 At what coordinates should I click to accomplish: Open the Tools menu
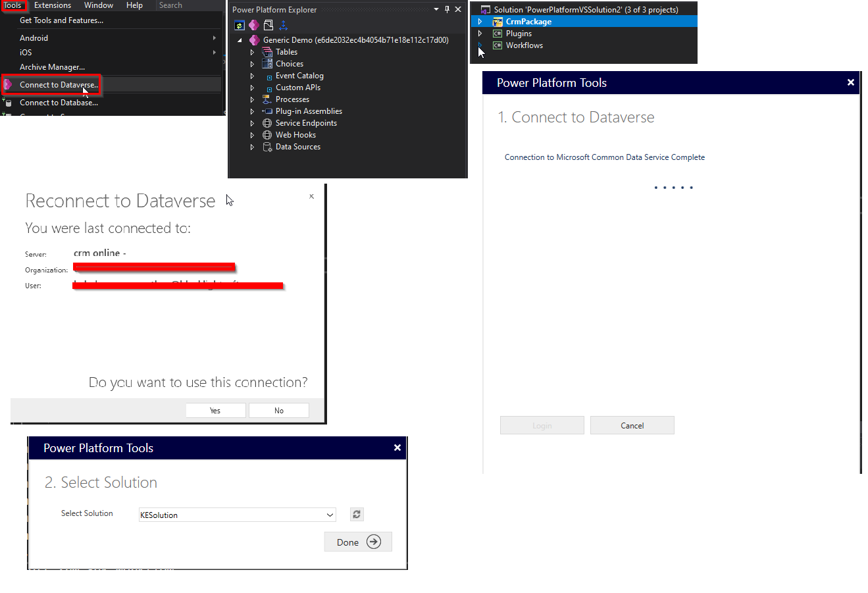(x=13, y=5)
